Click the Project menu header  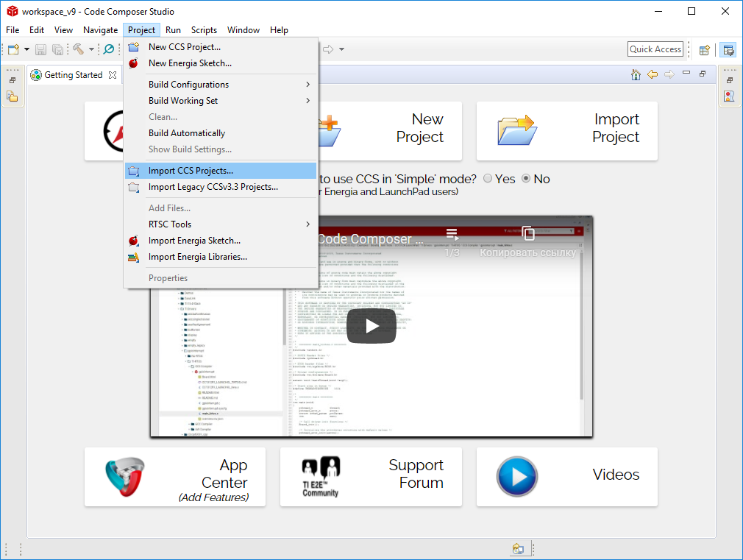[x=141, y=30]
